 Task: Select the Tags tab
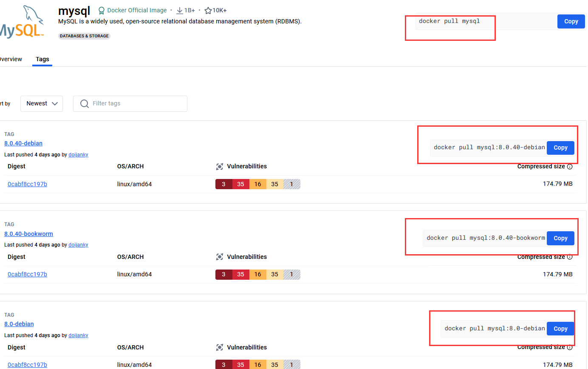[x=42, y=59]
